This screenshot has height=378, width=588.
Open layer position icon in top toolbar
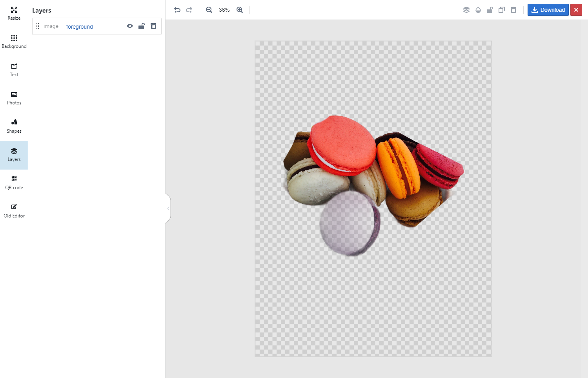click(466, 10)
